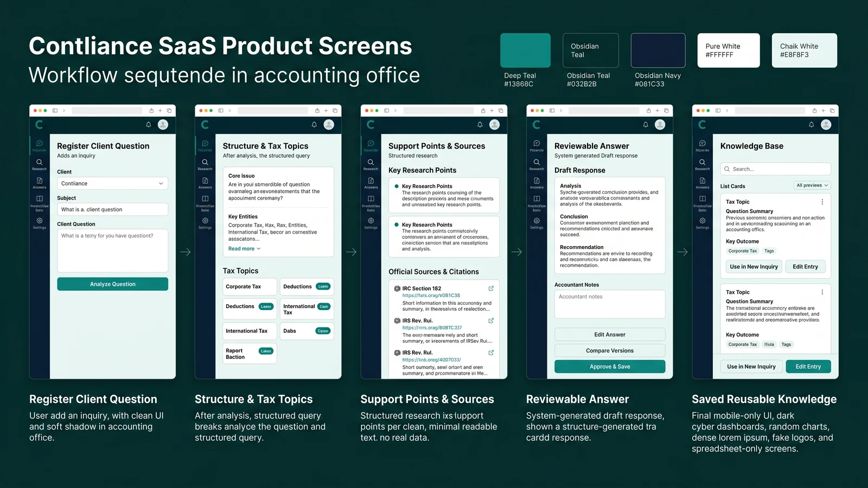Open three-dot menu on second Tax Topic card
Viewport: 868px width, 488px height.
tap(822, 292)
